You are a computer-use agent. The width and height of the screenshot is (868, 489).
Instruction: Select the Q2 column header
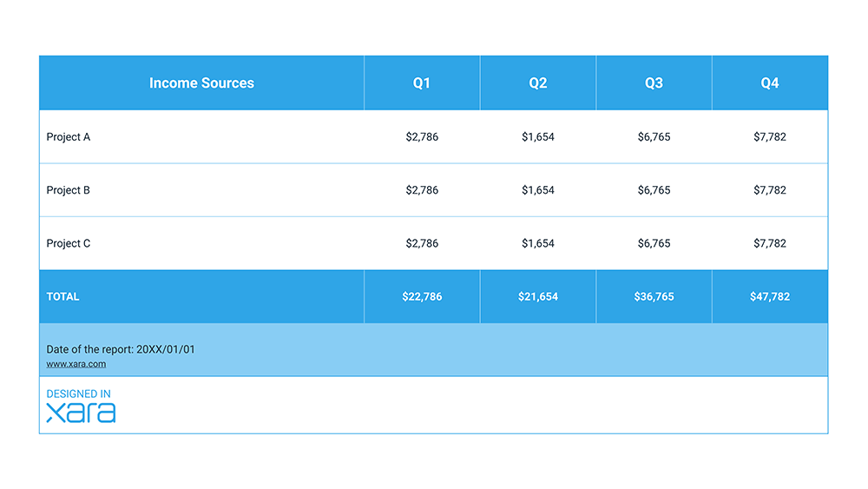[x=538, y=83]
